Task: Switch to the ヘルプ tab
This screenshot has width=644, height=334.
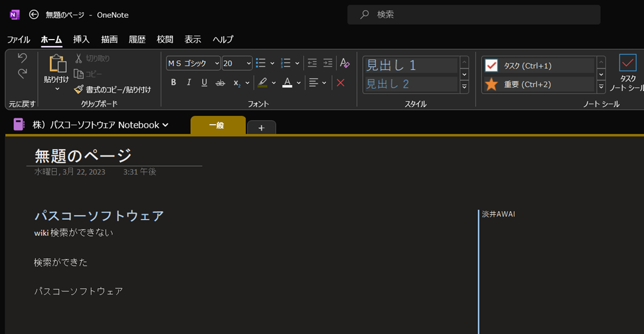Action: (223, 40)
